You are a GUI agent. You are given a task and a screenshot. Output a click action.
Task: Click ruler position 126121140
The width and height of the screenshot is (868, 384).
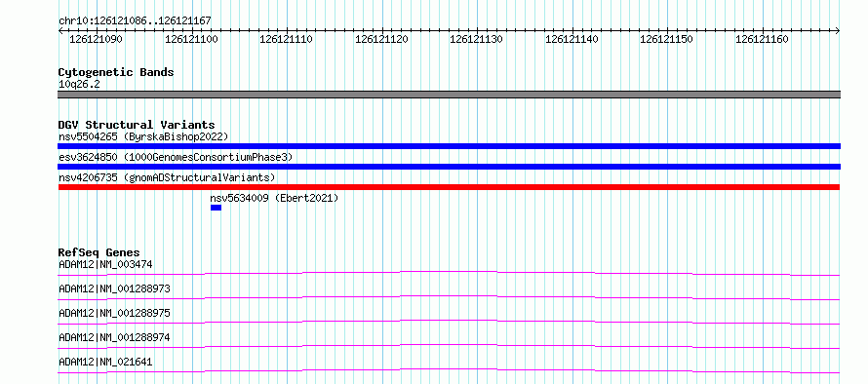[572, 39]
